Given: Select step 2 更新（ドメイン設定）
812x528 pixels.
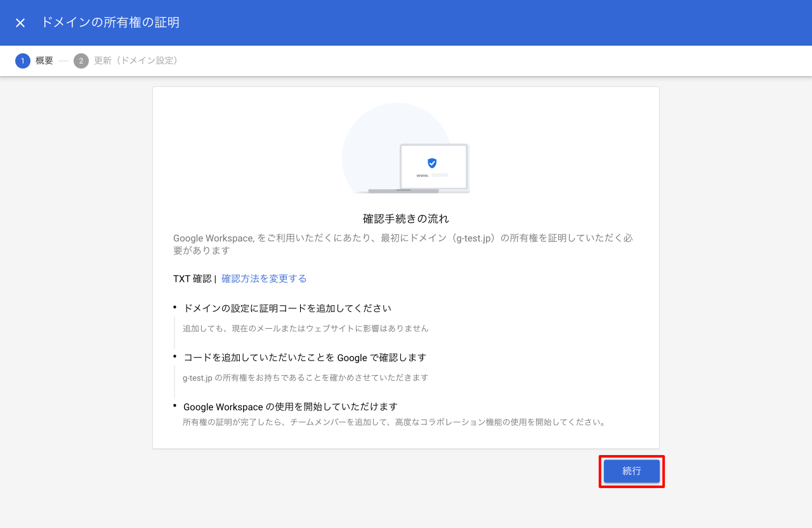Looking at the screenshot, I should [x=128, y=61].
